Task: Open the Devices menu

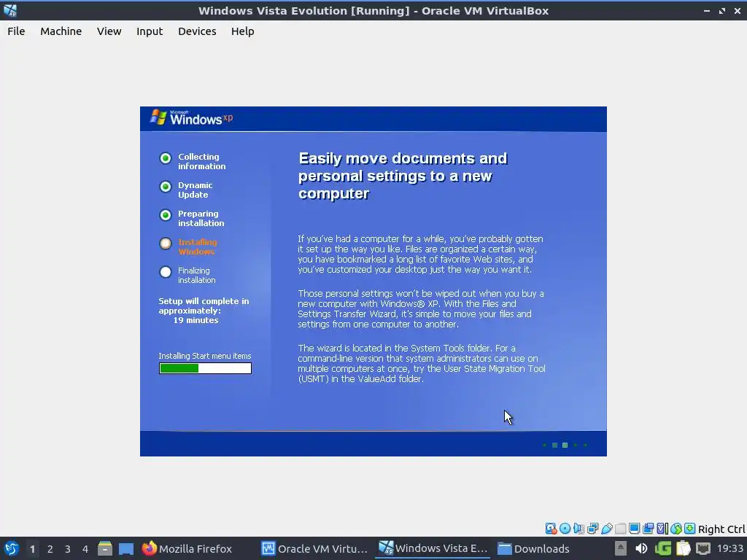Action: 197,31
